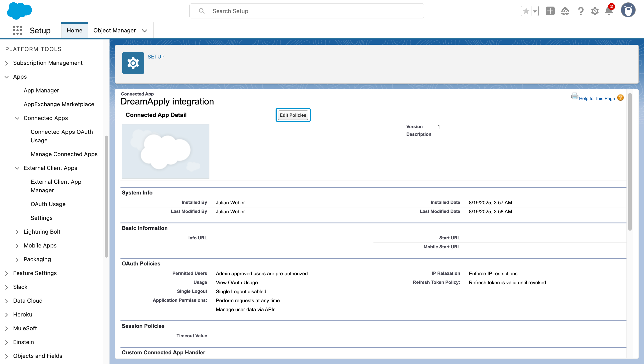Select the 'Manage user data via APIs' text
The image size is (644, 364).
point(245,309)
